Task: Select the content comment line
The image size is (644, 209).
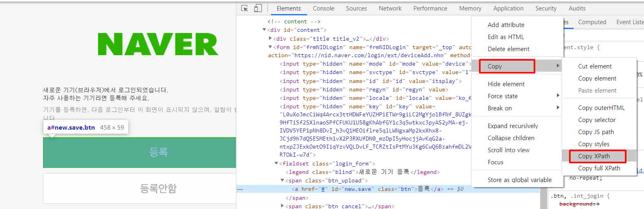Action: tap(294, 22)
